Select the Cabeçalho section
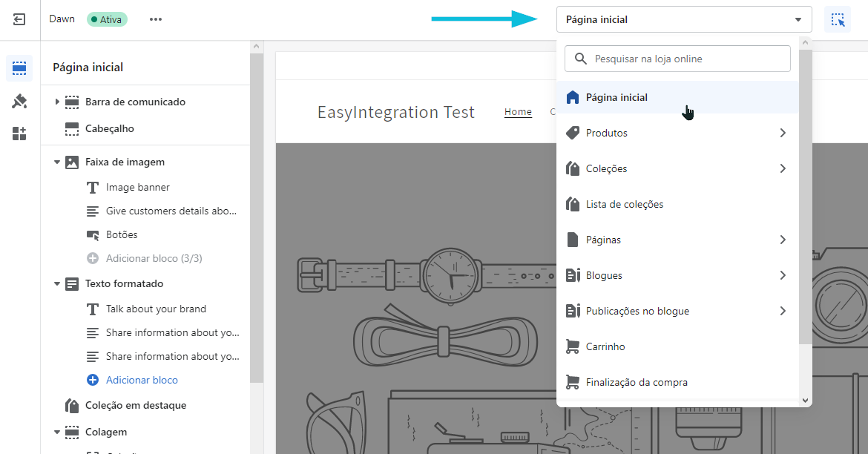The image size is (868, 454). point(110,128)
